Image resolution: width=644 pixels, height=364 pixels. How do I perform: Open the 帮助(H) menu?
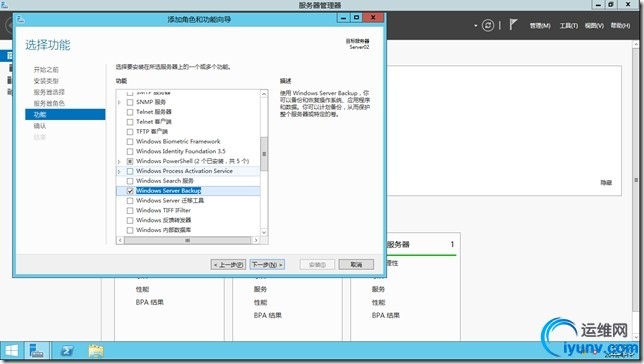pos(620,25)
